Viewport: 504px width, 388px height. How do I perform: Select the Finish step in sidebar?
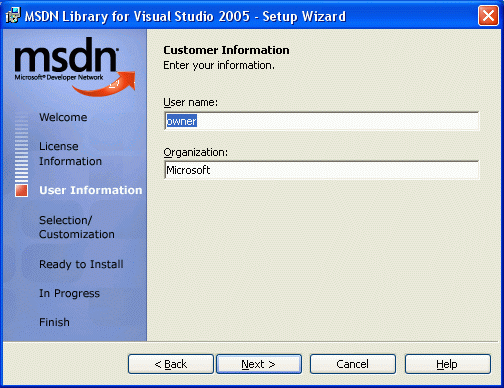click(x=54, y=322)
